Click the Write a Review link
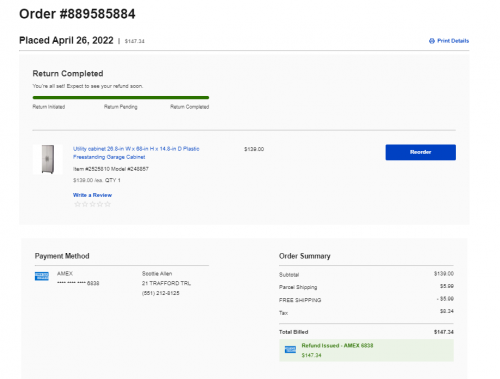This screenshot has height=379, width=500. tap(92, 195)
